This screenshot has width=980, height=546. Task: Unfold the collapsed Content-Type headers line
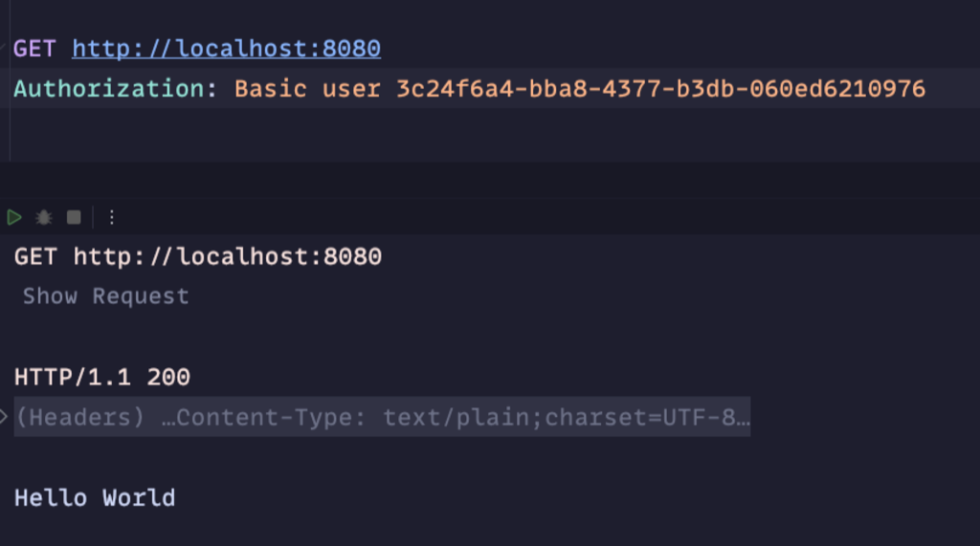point(382,417)
